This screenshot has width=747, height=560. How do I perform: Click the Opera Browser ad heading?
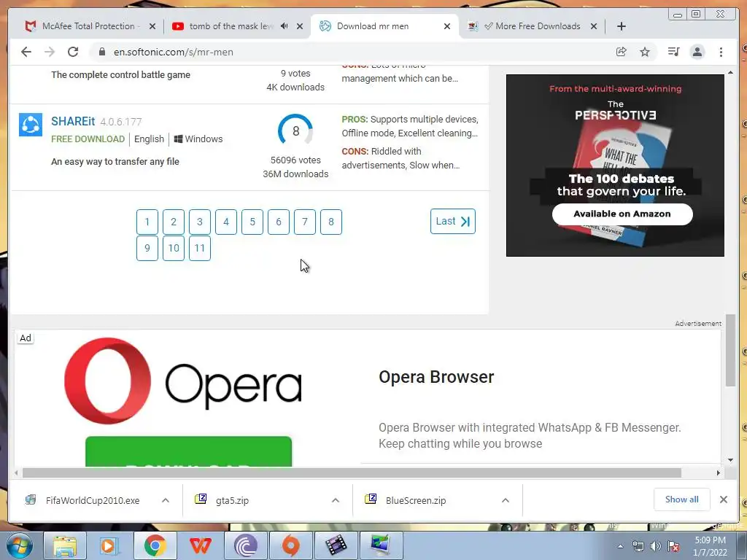point(436,377)
